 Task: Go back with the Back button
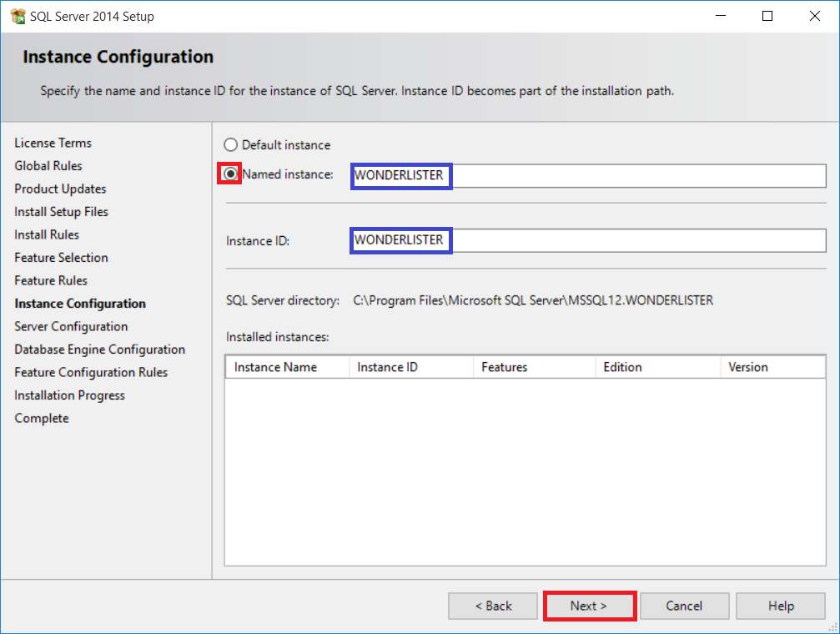coord(493,606)
